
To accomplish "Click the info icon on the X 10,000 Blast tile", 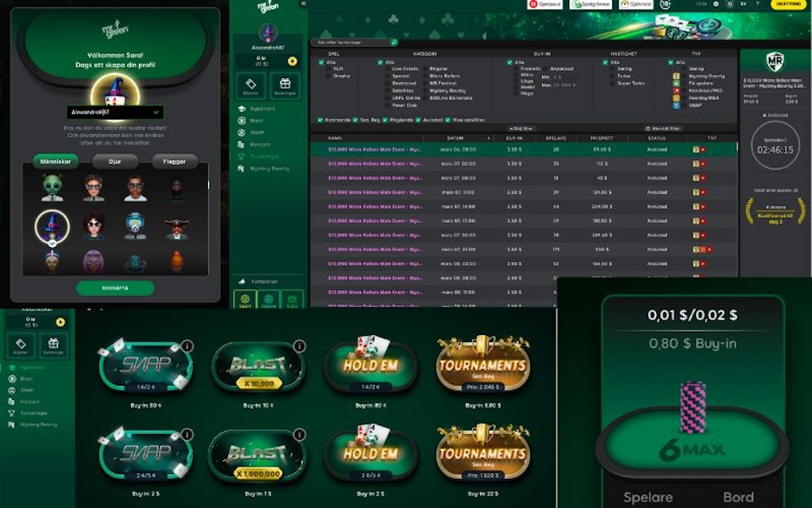I will (x=299, y=345).
